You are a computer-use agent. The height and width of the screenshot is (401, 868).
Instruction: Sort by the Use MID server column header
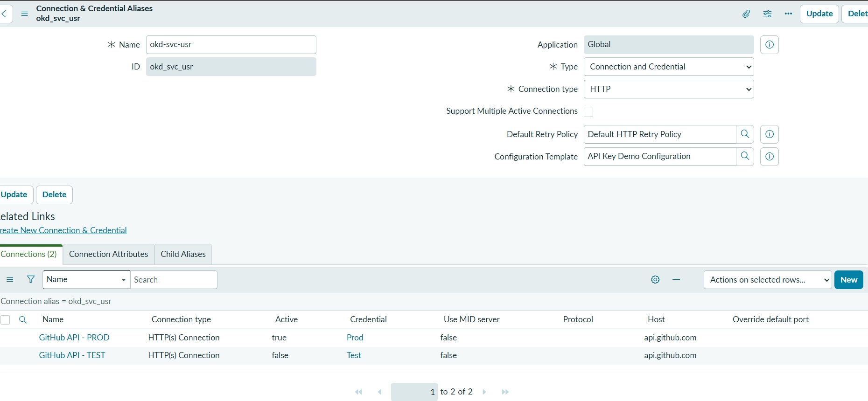click(x=472, y=319)
